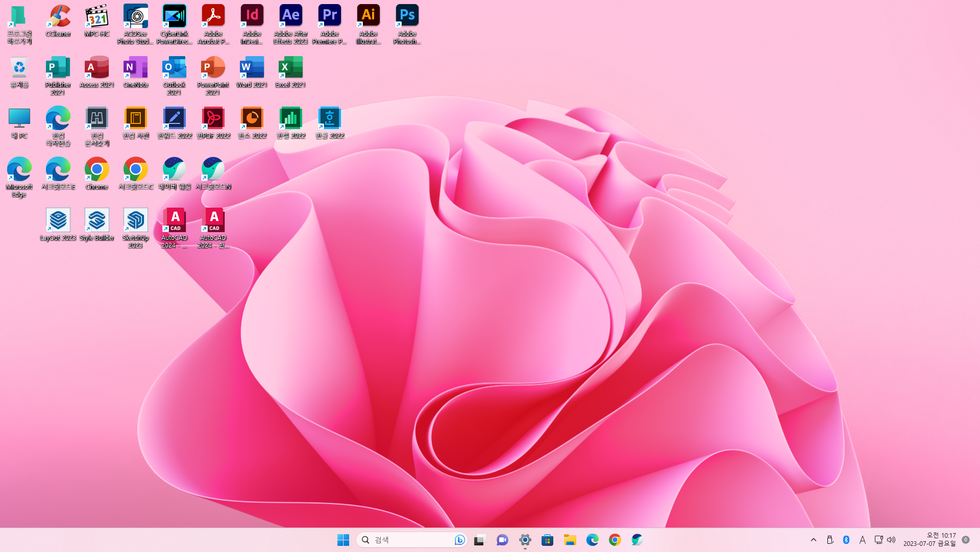Click the Style Builder desktop shortcut
Image resolution: width=980 pixels, height=552 pixels.
(x=97, y=220)
